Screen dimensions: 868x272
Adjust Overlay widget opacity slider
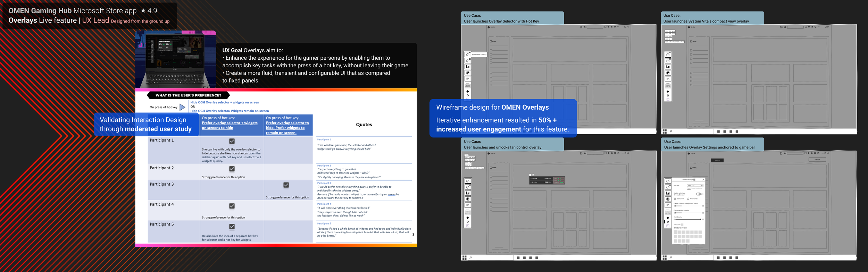click(688, 213)
